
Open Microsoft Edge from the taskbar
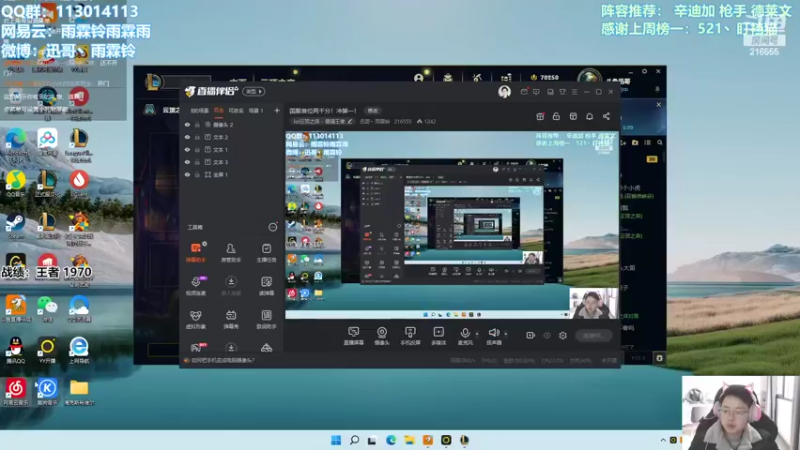[x=391, y=440]
